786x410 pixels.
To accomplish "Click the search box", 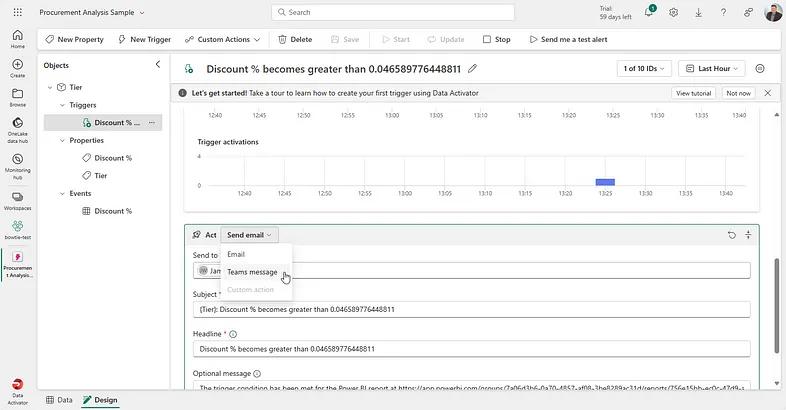I will coord(392,13).
